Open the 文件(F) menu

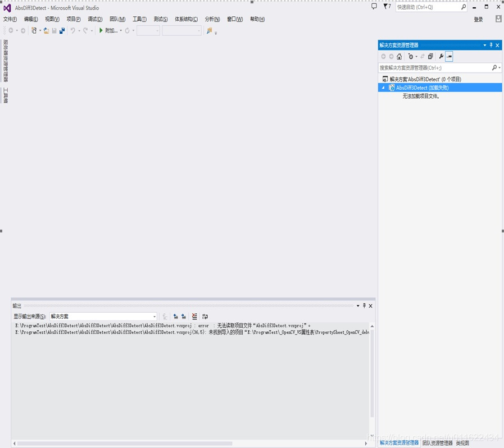(x=10, y=19)
